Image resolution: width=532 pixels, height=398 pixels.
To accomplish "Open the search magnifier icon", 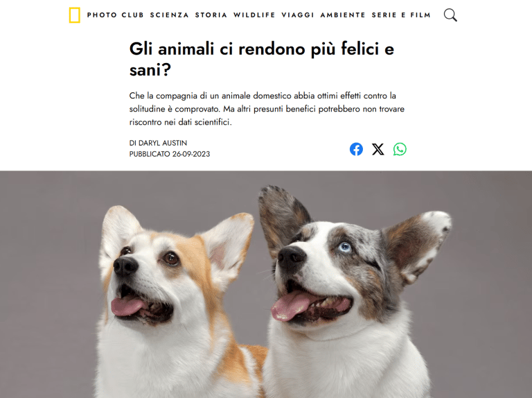I will tap(450, 15).
